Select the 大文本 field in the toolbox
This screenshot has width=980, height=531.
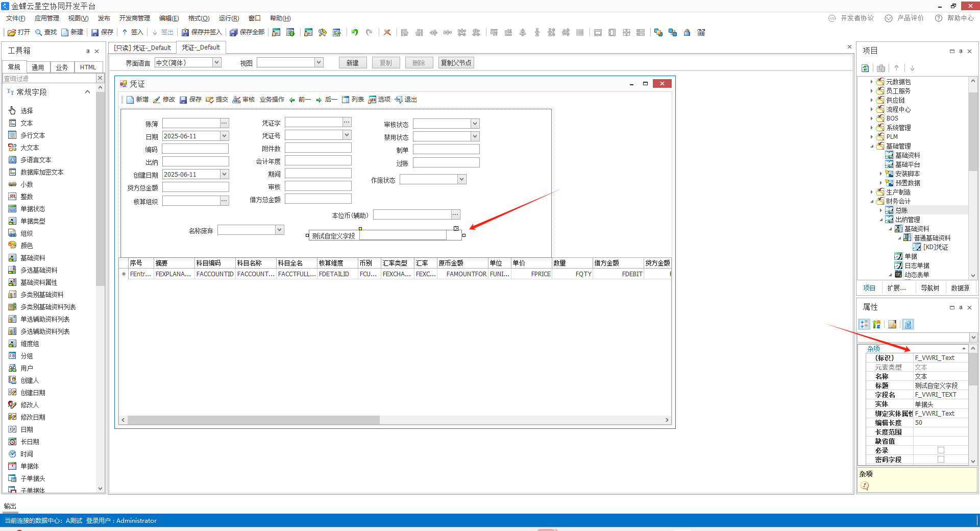pos(30,148)
